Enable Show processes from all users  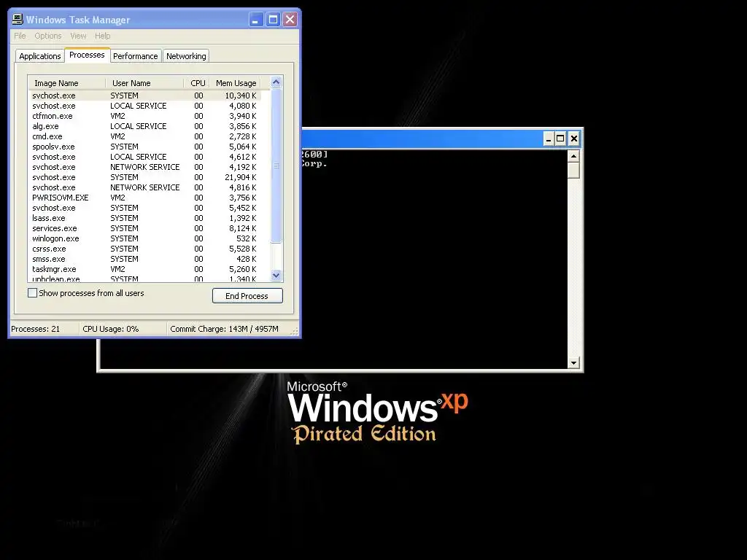click(x=32, y=293)
